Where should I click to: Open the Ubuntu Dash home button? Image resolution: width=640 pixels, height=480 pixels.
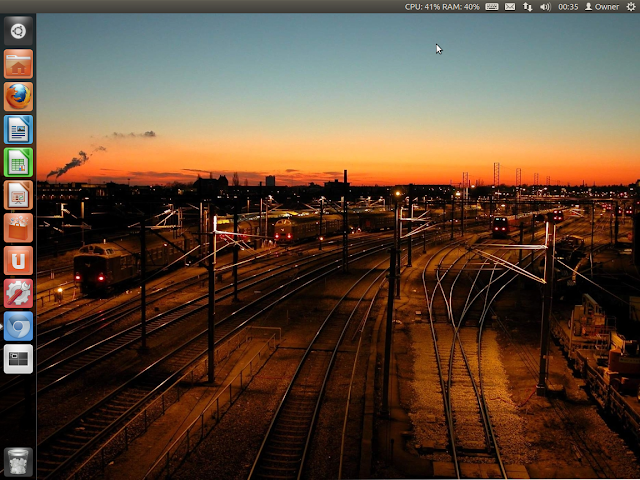[x=18, y=31]
